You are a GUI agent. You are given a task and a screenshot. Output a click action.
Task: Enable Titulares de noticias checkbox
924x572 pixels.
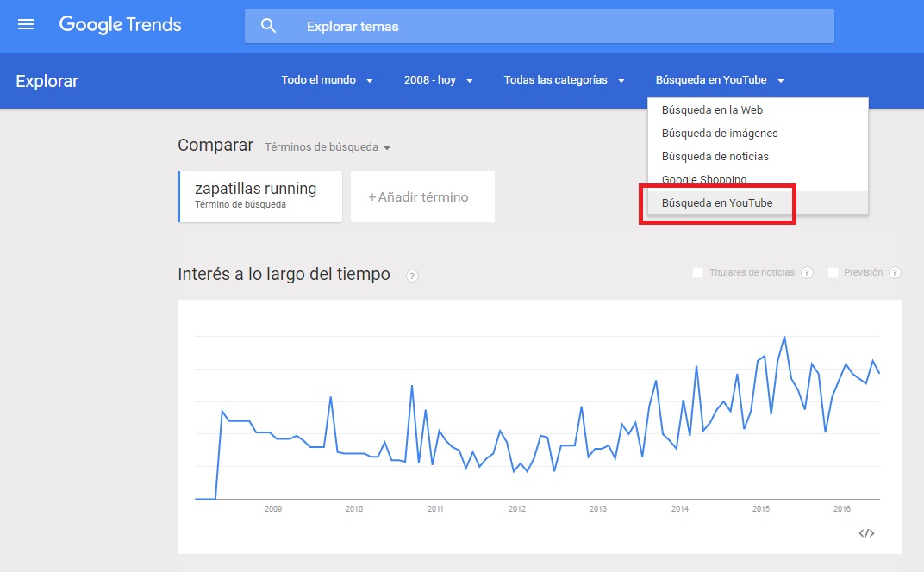pyautogui.click(x=697, y=273)
